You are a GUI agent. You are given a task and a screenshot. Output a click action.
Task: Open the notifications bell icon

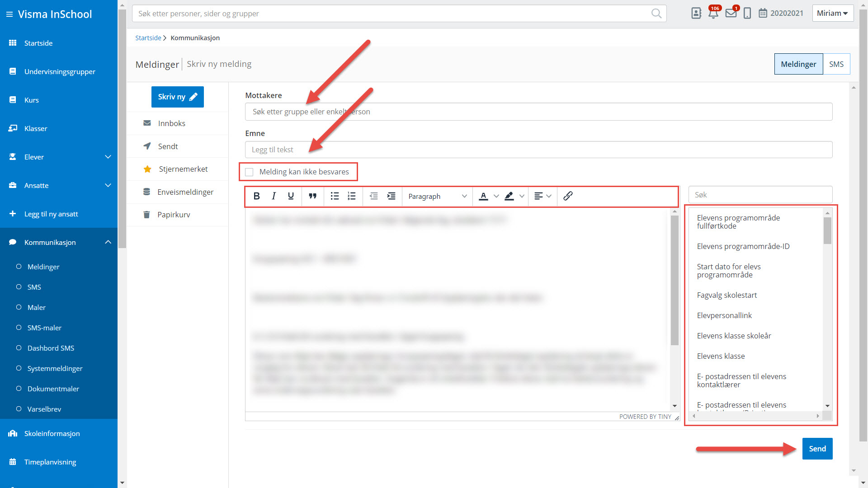pyautogui.click(x=713, y=13)
